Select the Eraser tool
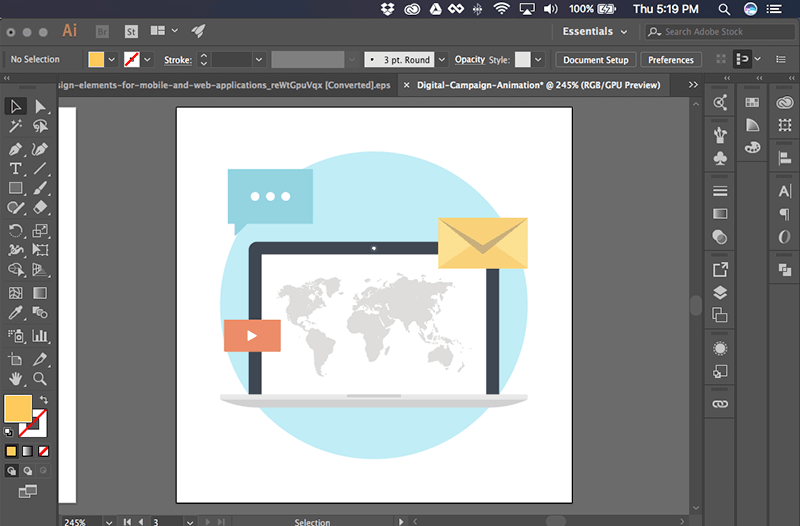This screenshot has height=526, width=800. pyautogui.click(x=40, y=208)
